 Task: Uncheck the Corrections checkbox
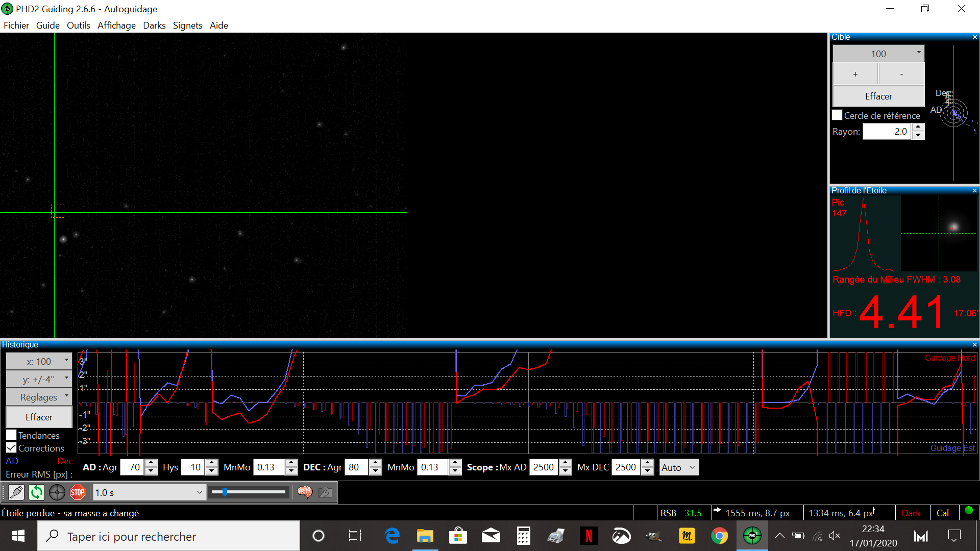tap(11, 448)
